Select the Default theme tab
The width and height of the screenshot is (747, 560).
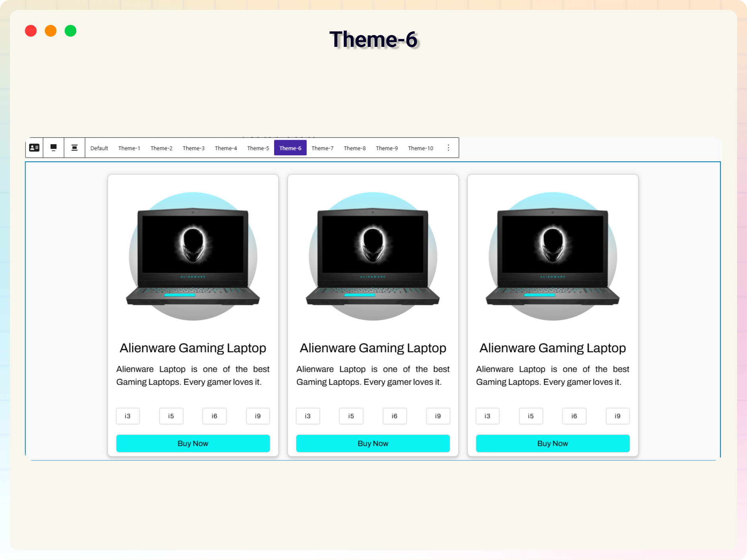99,148
